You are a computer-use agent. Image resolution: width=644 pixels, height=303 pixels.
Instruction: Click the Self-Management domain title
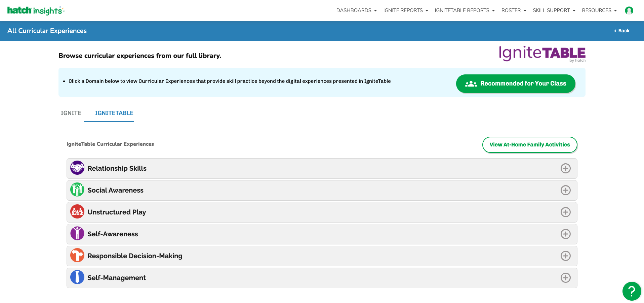(117, 278)
